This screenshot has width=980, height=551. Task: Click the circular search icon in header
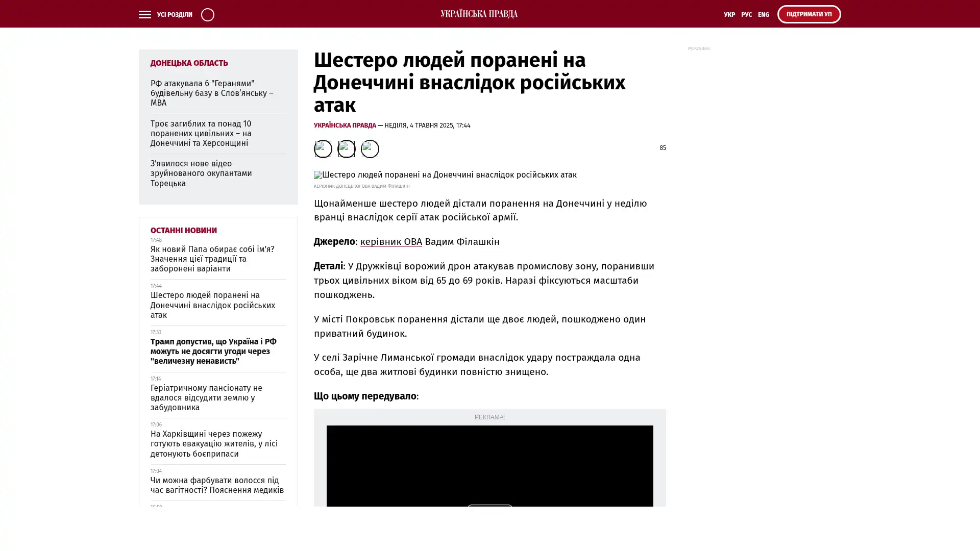click(207, 14)
